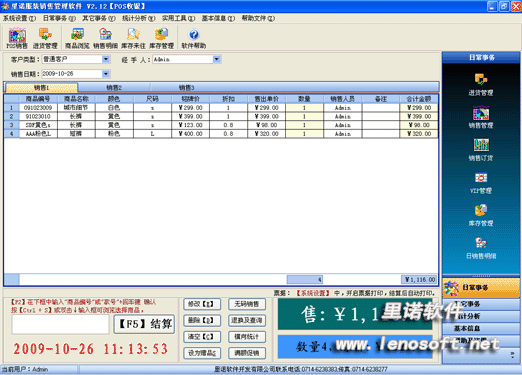Select the highlighted 日常事务 sidebar group

tap(481, 288)
